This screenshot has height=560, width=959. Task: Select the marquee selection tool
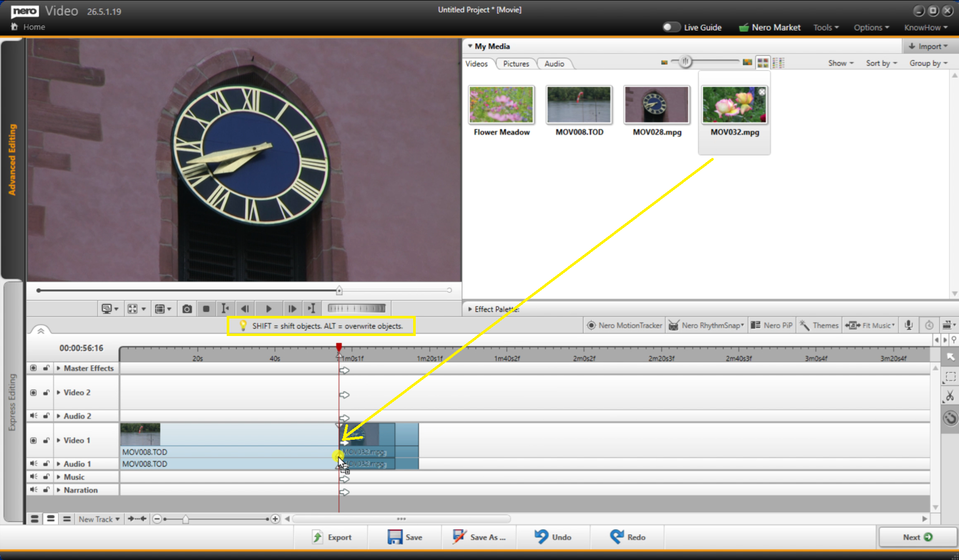click(950, 377)
